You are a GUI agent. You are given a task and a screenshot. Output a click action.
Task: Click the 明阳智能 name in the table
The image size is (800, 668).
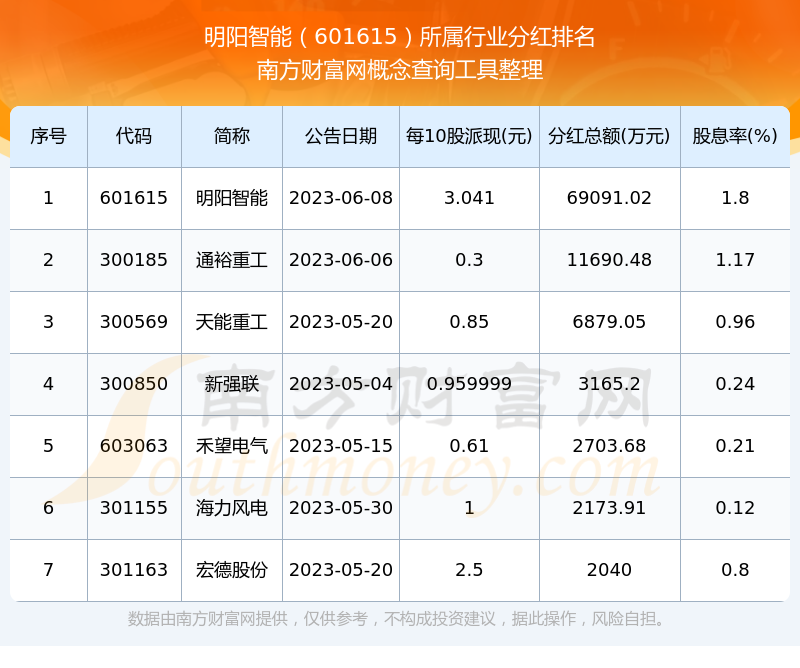pos(232,198)
